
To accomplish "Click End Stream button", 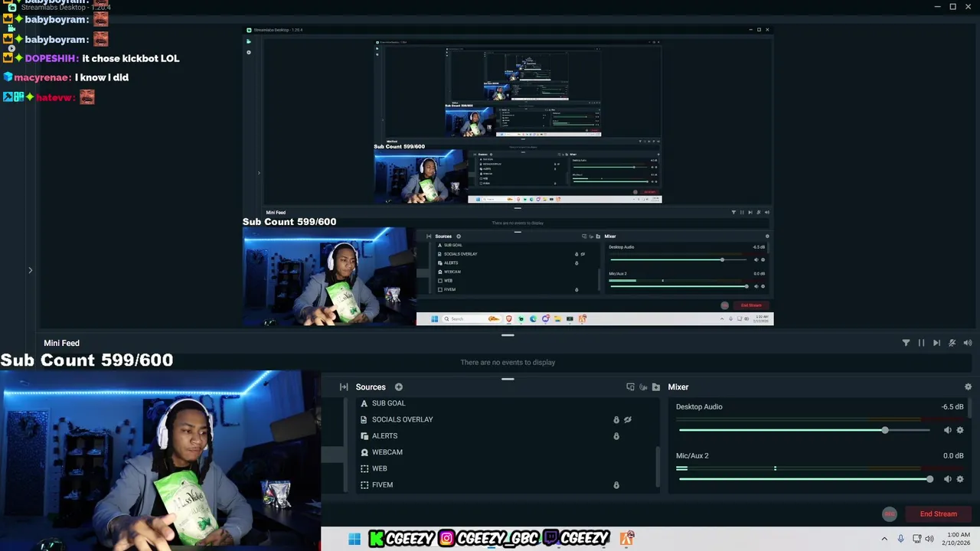I will pyautogui.click(x=938, y=514).
